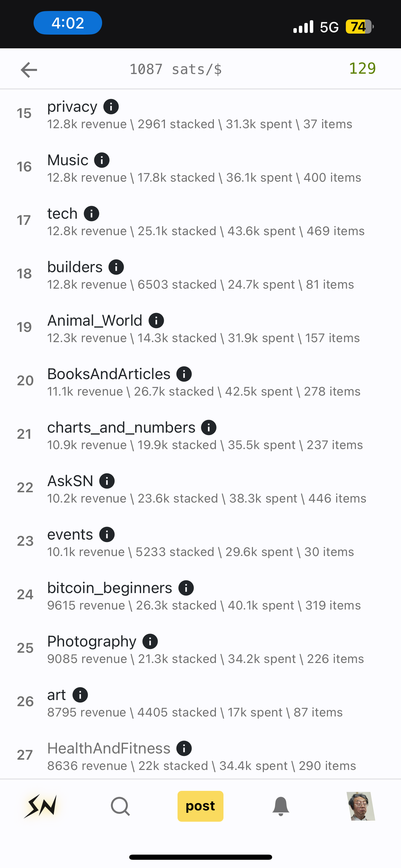The image size is (401, 868).
Task: Open the art territory
Action: pos(57,695)
